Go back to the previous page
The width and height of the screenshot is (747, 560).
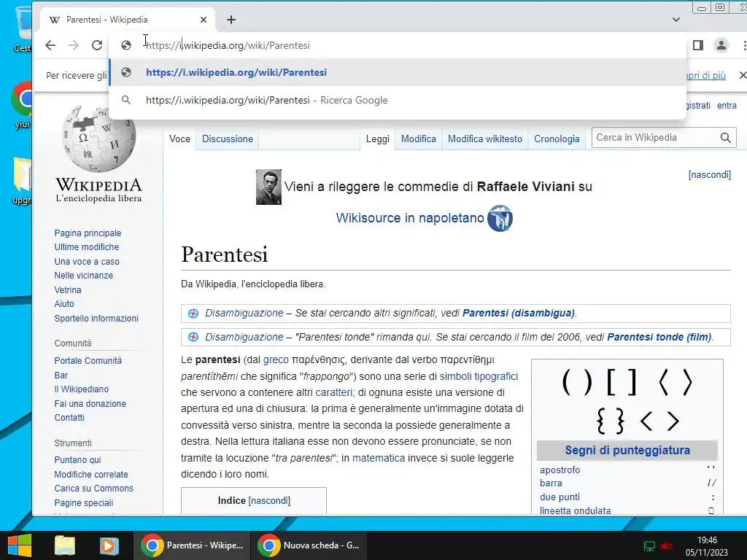50,45
